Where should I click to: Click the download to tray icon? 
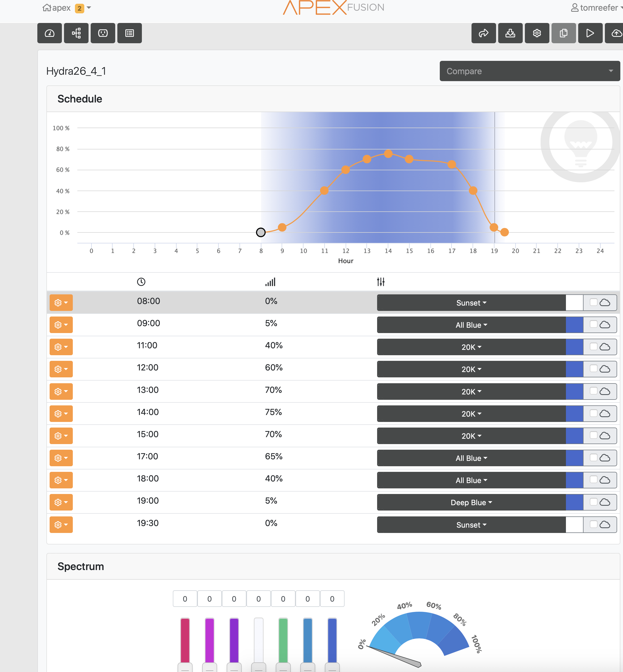(x=510, y=33)
